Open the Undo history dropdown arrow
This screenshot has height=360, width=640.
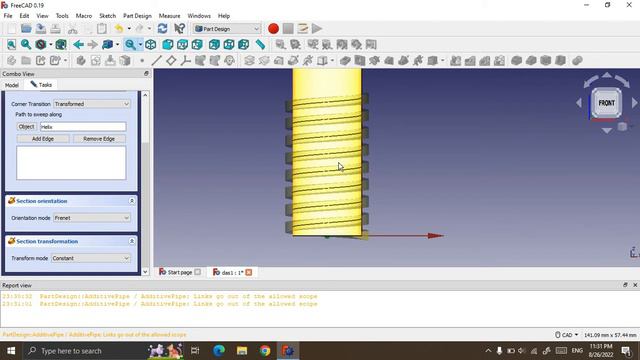pyautogui.click(x=129, y=29)
